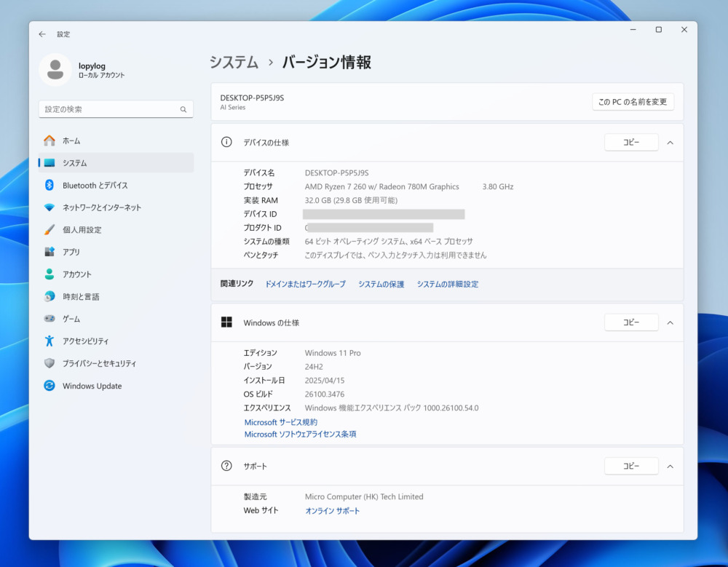Image resolution: width=728 pixels, height=567 pixels.
Task: Select 個人用設定 in the sidebar
Action: (116, 230)
